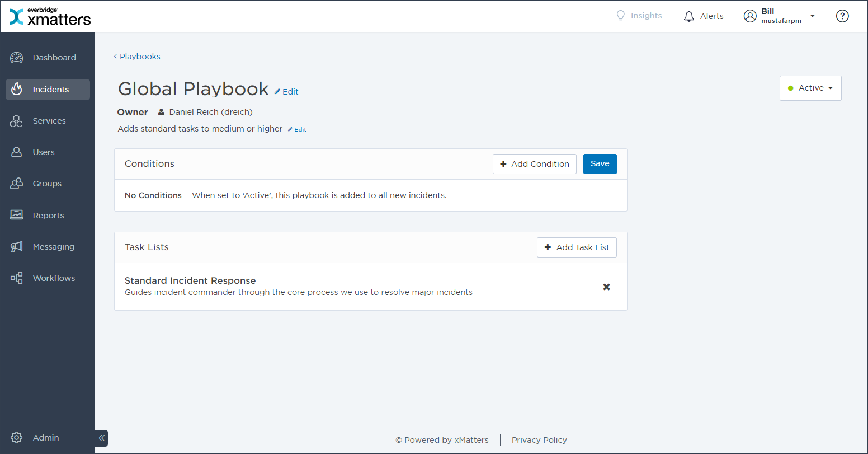Go back to Playbooks

coord(137,57)
